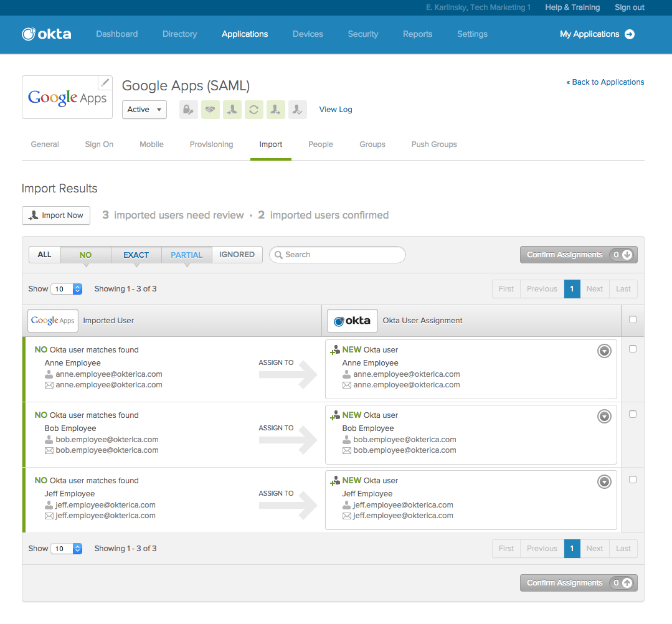Click the handshake status icon
Viewport: 672px width, 624px height.
[211, 110]
